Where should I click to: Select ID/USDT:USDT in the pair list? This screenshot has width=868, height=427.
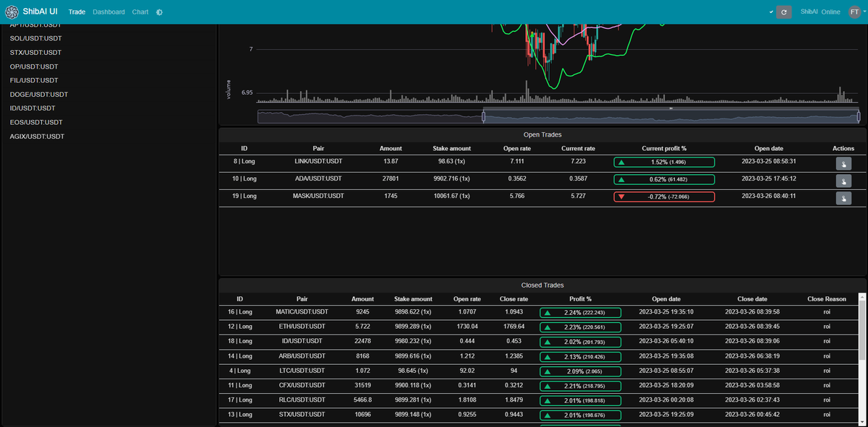pos(33,108)
